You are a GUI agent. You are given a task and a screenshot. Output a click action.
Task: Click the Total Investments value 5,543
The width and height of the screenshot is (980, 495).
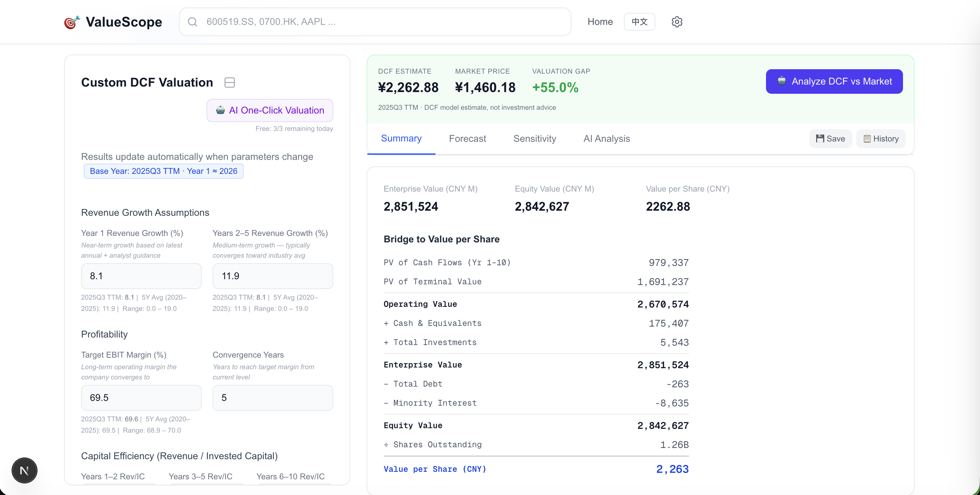tap(674, 342)
